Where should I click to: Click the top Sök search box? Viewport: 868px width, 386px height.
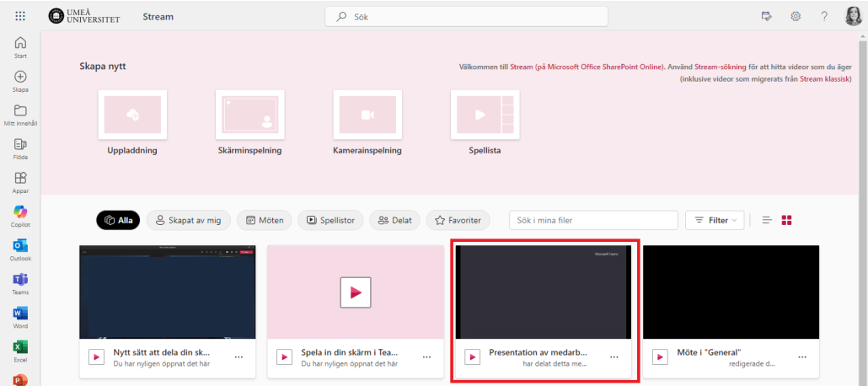(x=466, y=17)
